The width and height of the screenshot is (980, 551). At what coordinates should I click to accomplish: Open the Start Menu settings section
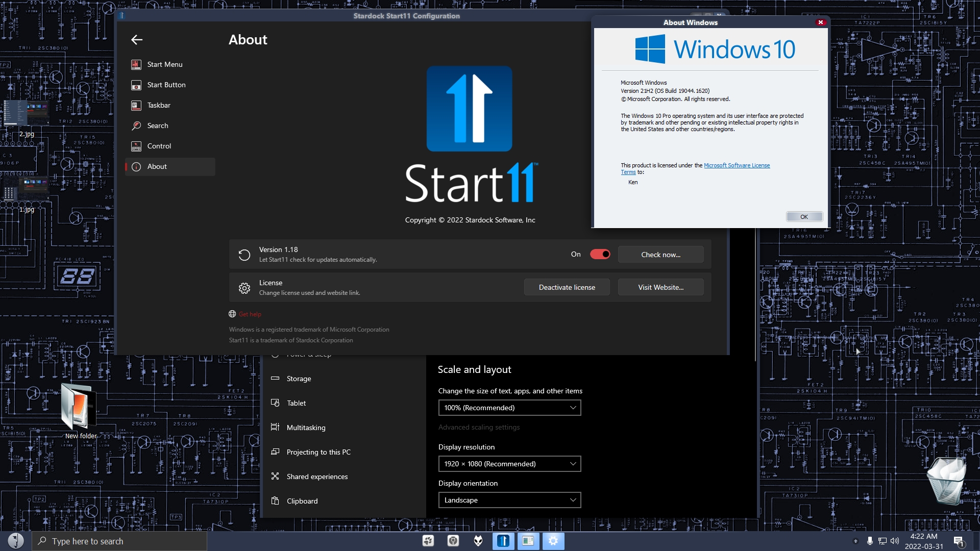click(170, 64)
